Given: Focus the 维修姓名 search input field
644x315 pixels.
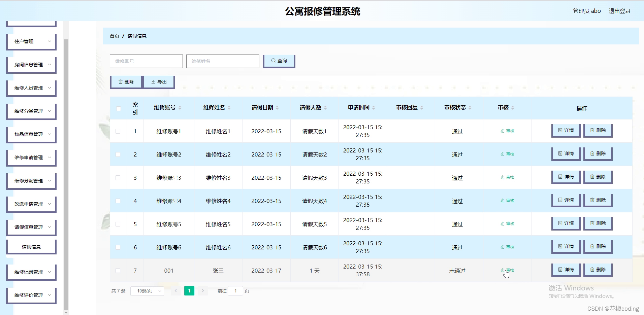Looking at the screenshot, I should [223, 61].
